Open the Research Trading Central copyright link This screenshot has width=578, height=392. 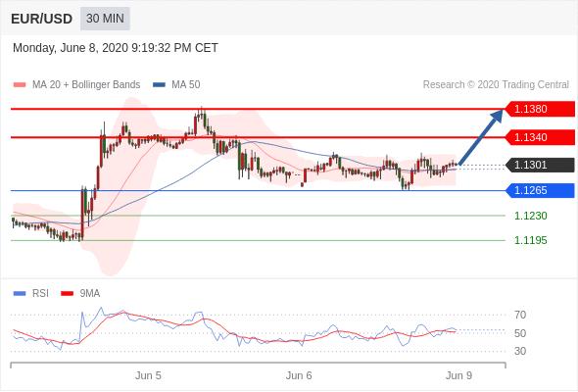496,85
